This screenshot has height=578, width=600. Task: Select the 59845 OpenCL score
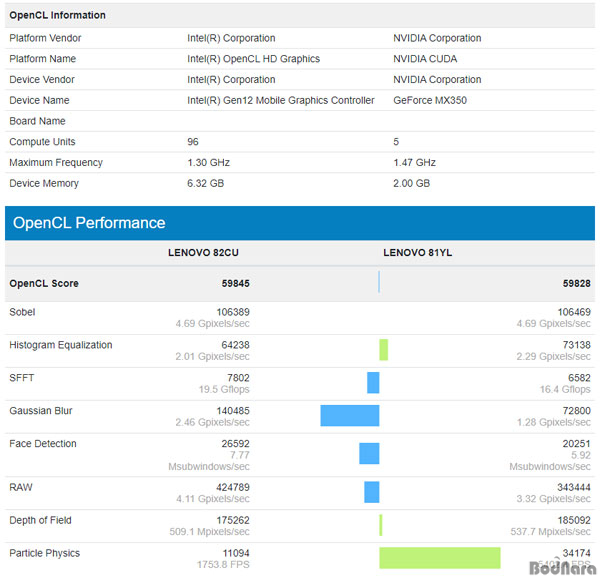(x=236, y=283)
